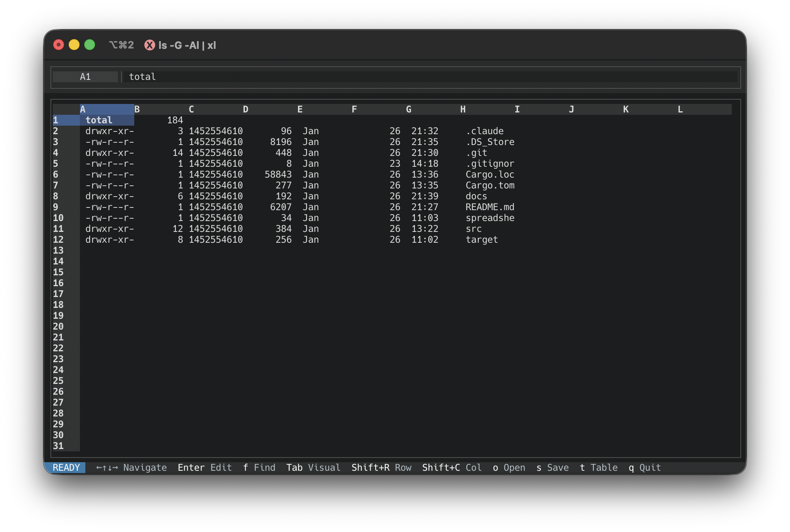The width and height of the screenshot is (790, 532).
Task: Click the 'q Quit' status bar hint
Action: 645,468
